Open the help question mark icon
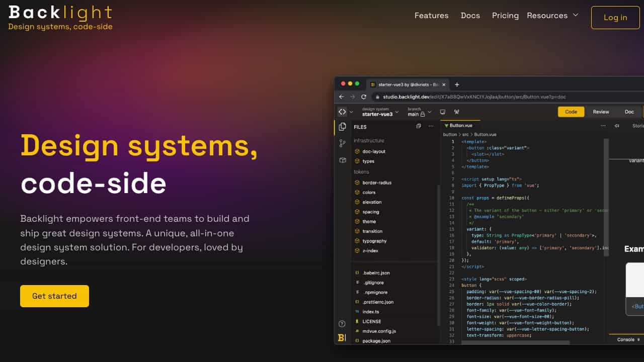The height and width of the screenshot is (362, 644). [342, 324]
